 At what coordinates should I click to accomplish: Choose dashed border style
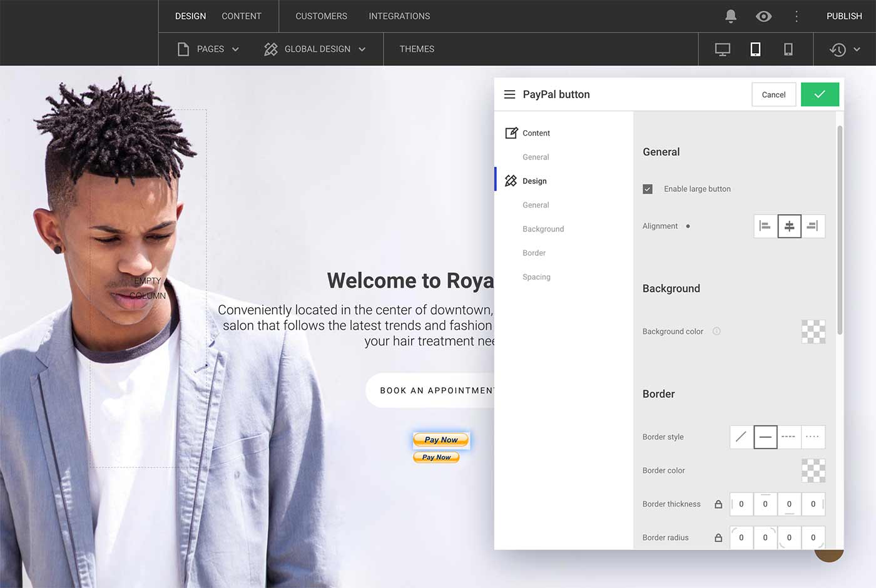[788, 437]
